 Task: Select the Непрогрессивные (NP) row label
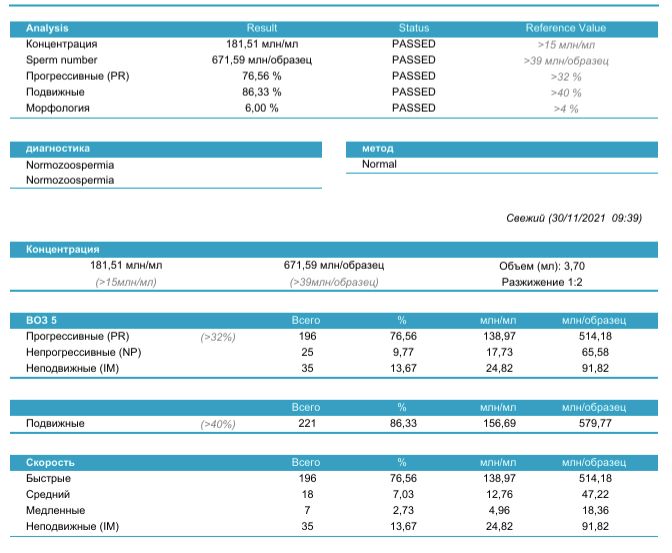click(x=83, y=352)
